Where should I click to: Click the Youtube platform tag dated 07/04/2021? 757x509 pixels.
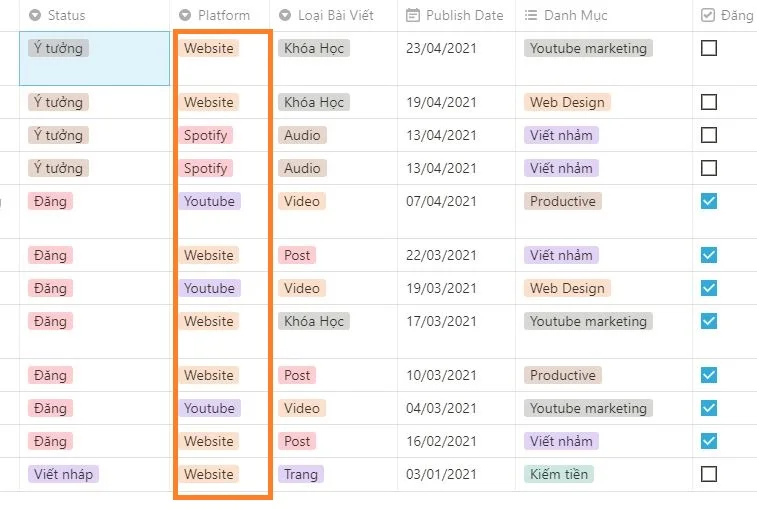coord(209,201)
